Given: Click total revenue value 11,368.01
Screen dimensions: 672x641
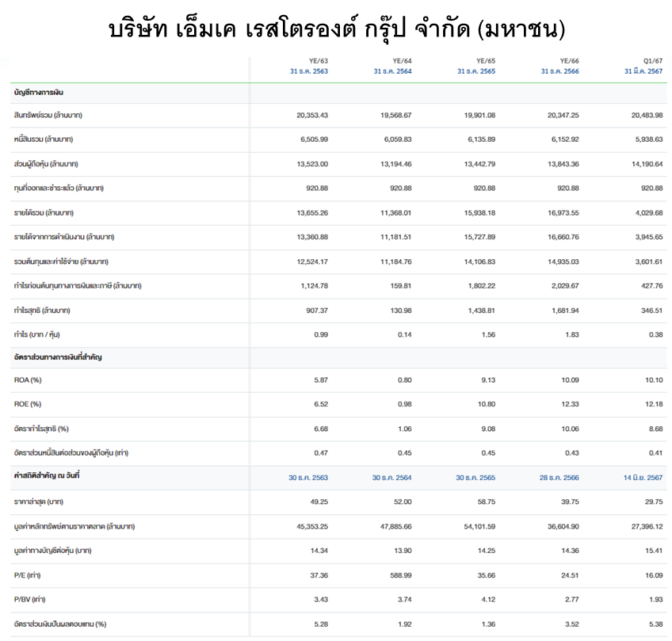Looking at the screenshot, I should pyautogui.click(x=396, y=212).
